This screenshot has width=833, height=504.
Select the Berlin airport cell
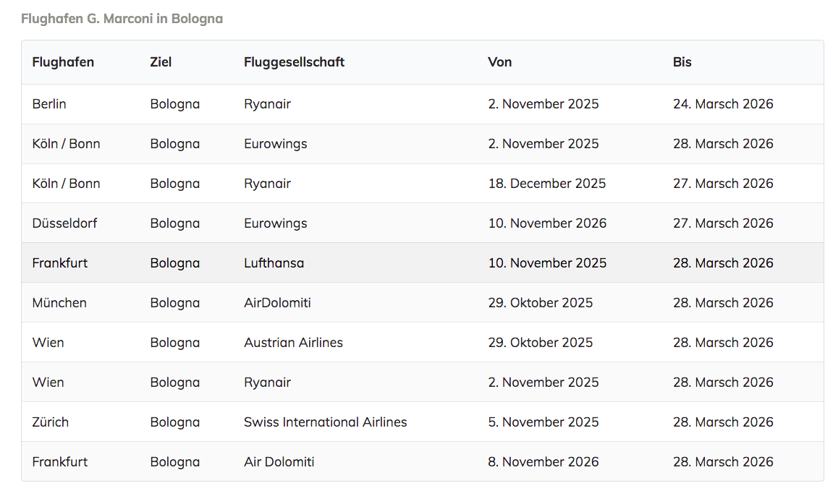pos(49,104)
